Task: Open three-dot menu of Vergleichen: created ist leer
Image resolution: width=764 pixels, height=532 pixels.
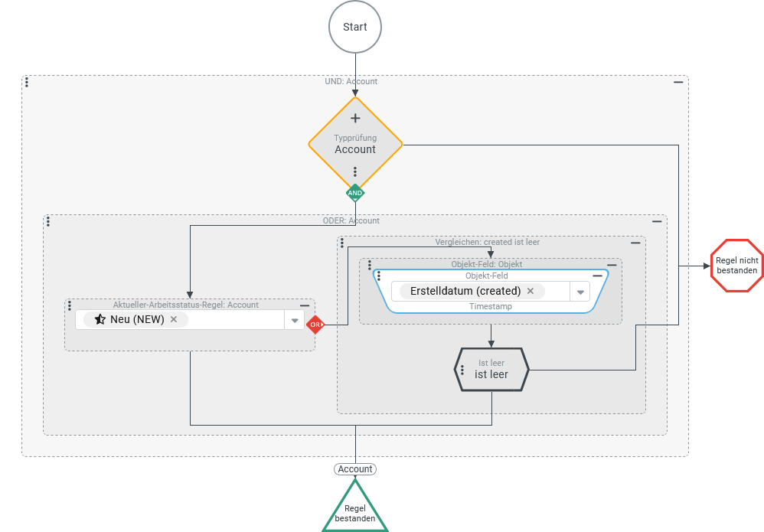Action: [x=343, y=243]
